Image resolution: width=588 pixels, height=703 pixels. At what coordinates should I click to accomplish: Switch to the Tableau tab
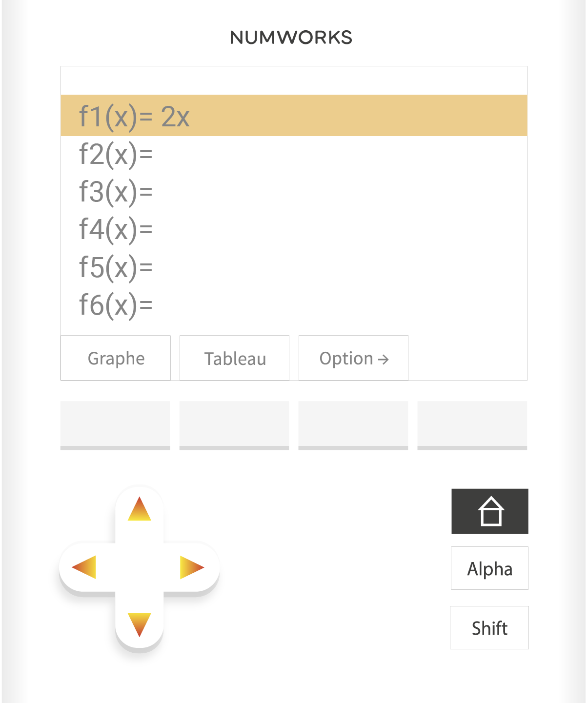(234, 358)
